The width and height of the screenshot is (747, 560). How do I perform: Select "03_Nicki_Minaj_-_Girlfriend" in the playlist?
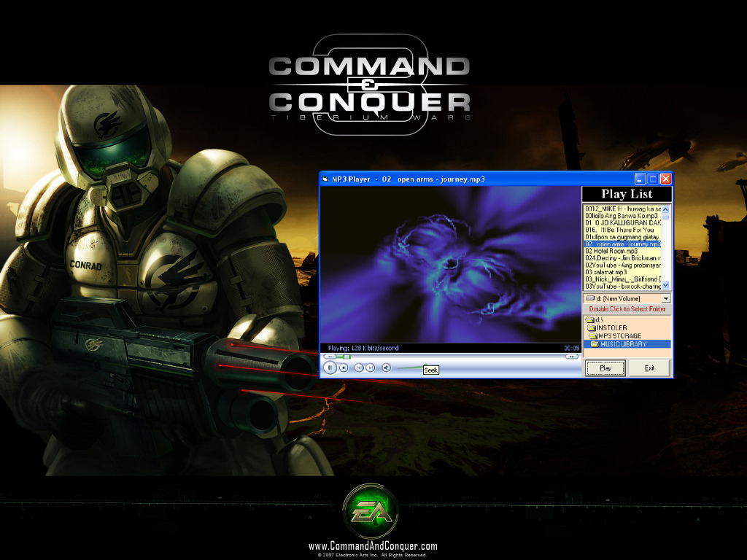623,279
